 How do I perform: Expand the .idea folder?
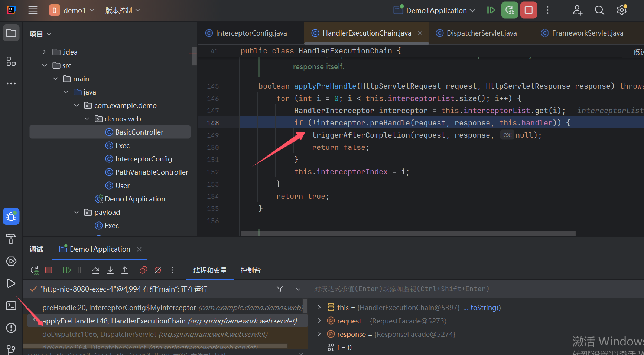point(44,52)
